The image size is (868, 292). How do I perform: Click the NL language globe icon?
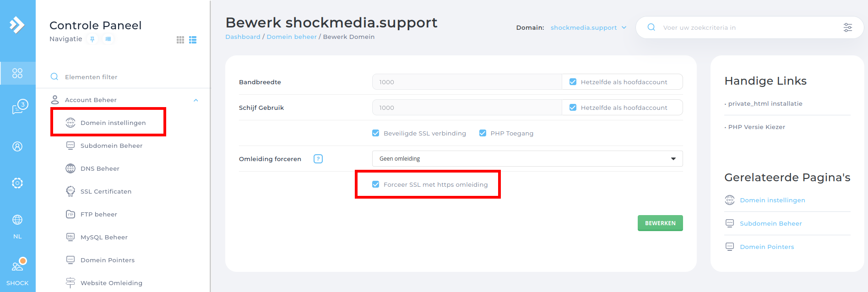(17, 220)
